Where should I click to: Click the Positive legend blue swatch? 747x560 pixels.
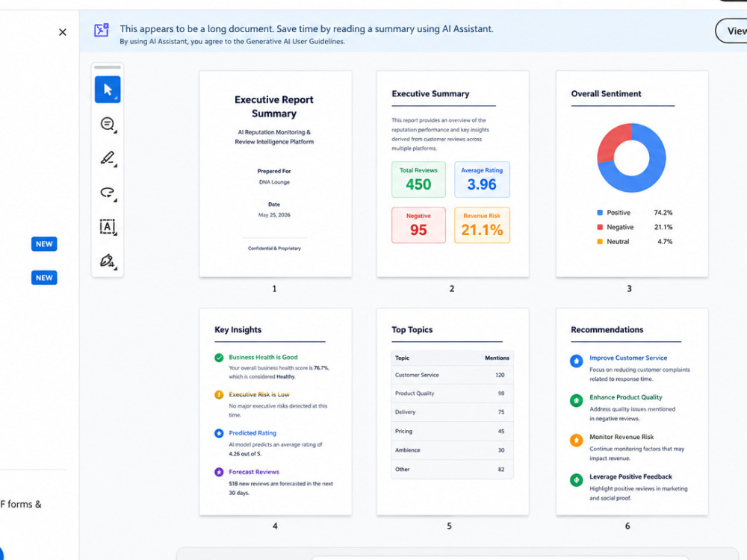click(600, 212)
